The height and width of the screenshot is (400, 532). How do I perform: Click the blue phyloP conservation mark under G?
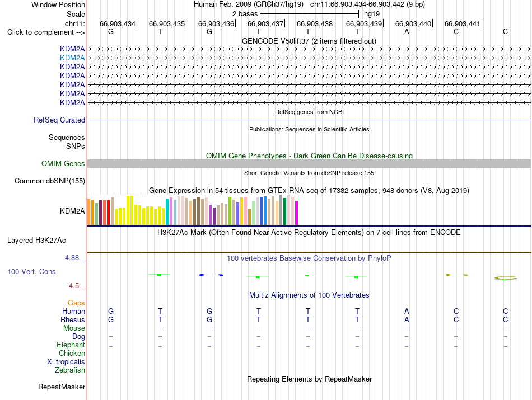pyautogui.click(x=211, y=275)
